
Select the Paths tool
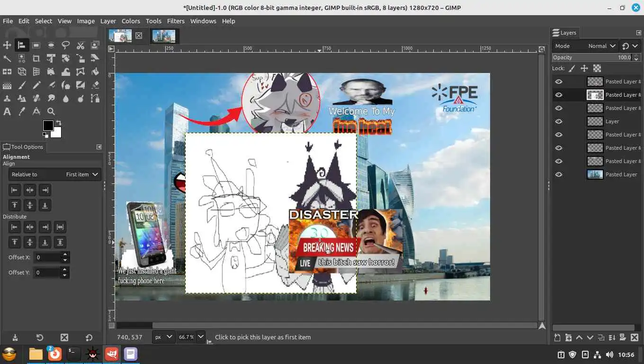coord(95,99)
